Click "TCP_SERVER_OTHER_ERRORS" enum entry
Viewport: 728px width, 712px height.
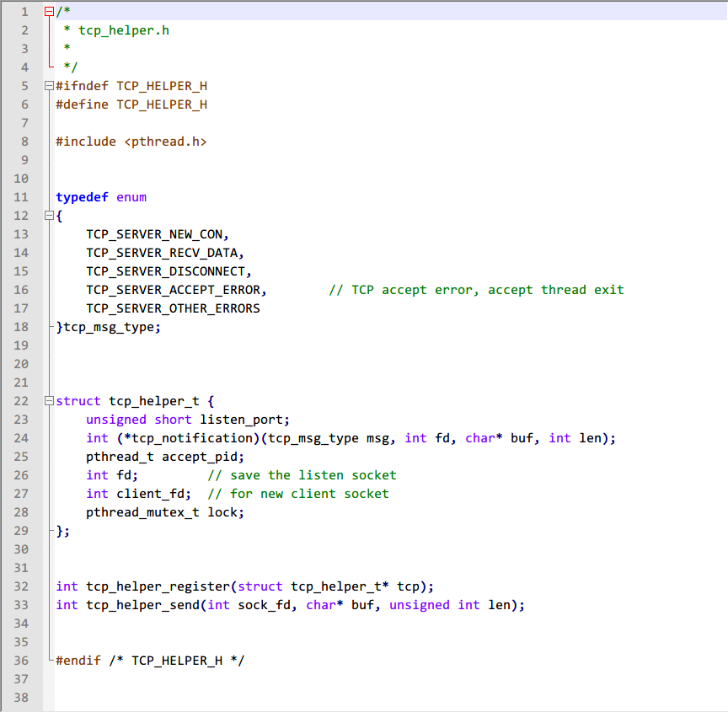pyautogui.click(x=173, y=308)
